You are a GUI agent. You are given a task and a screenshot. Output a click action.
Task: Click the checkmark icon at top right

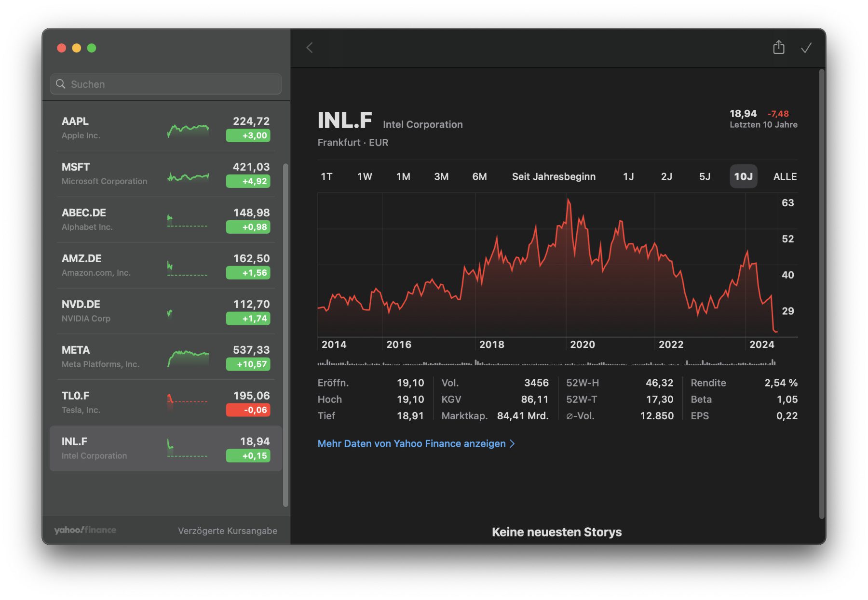click(806, 48)
